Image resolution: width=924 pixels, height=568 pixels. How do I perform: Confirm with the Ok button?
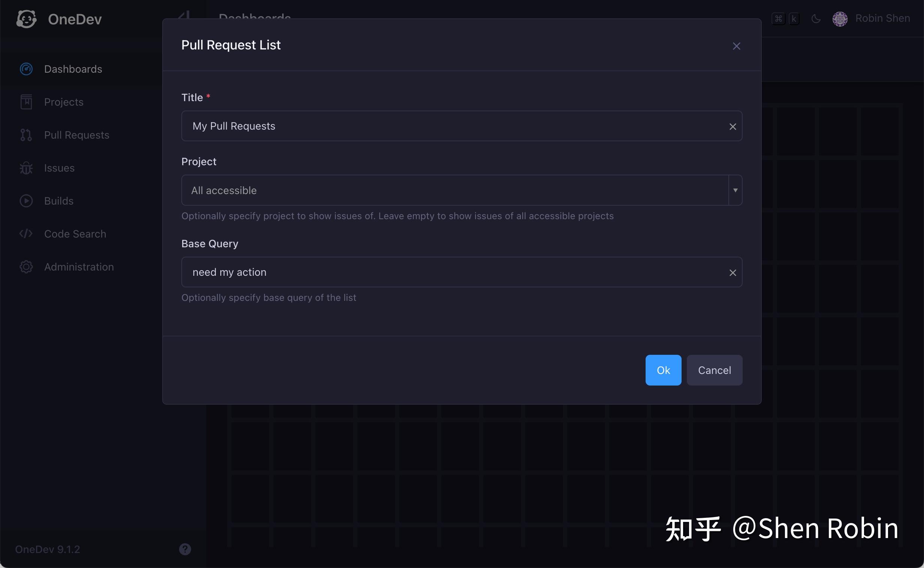pyautogui.click(x=663, y=370)
